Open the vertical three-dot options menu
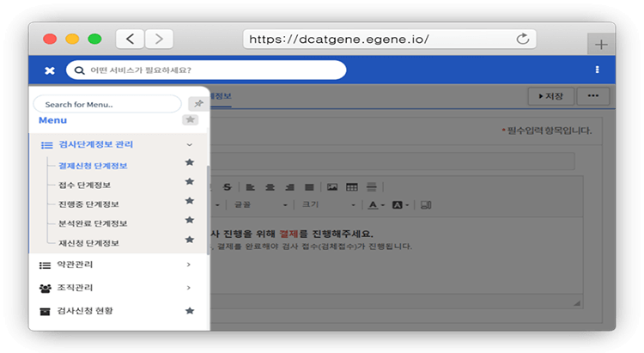 pos(597,70)
